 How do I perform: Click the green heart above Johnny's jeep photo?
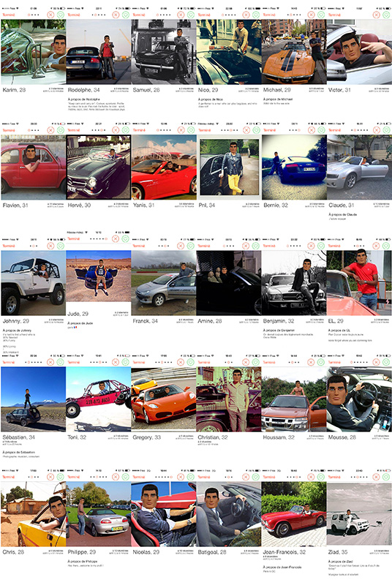pyautogui.click(x=61, y=246)
